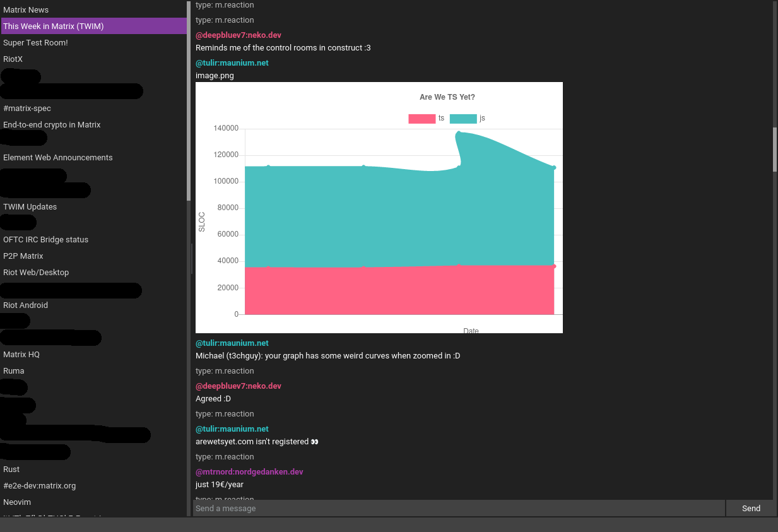Open the #e2e-dev:matrix.org room
Image resolution: width=778 pixels, height=532 pixels.
[x=39, y=486]
